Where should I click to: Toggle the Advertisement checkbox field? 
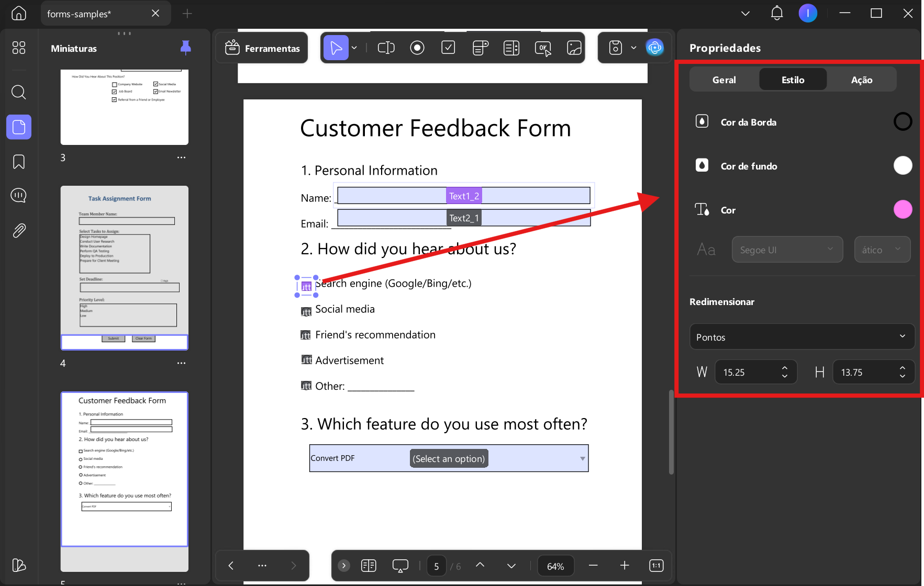[x=306, y=359]
